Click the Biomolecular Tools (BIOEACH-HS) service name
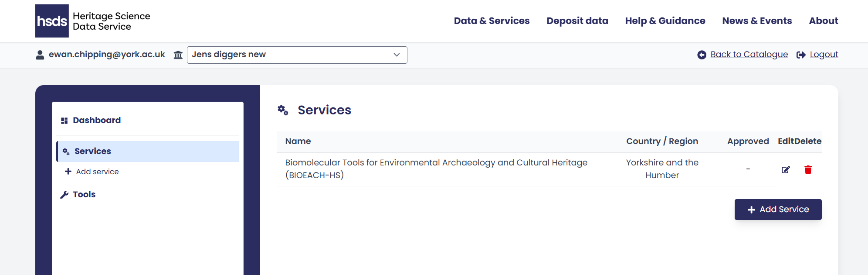Image resolution: width=868 pixels, height=275 pixels. tap(436, 169)
